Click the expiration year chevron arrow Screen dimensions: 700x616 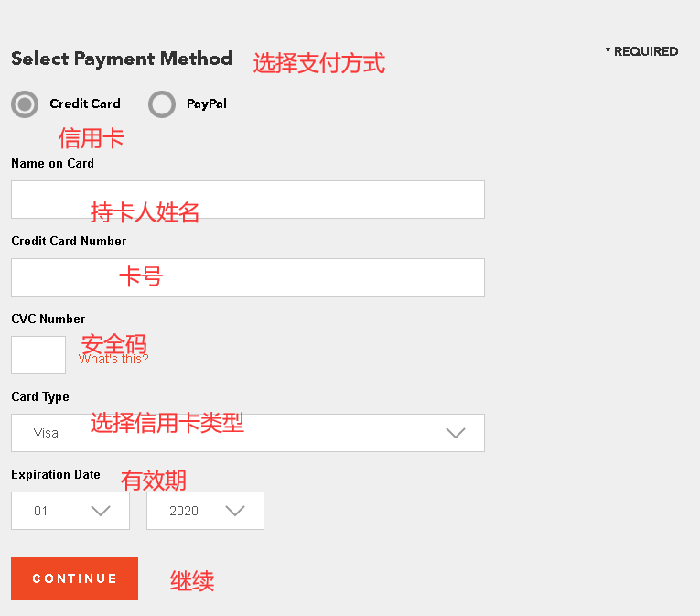(235, 511)
